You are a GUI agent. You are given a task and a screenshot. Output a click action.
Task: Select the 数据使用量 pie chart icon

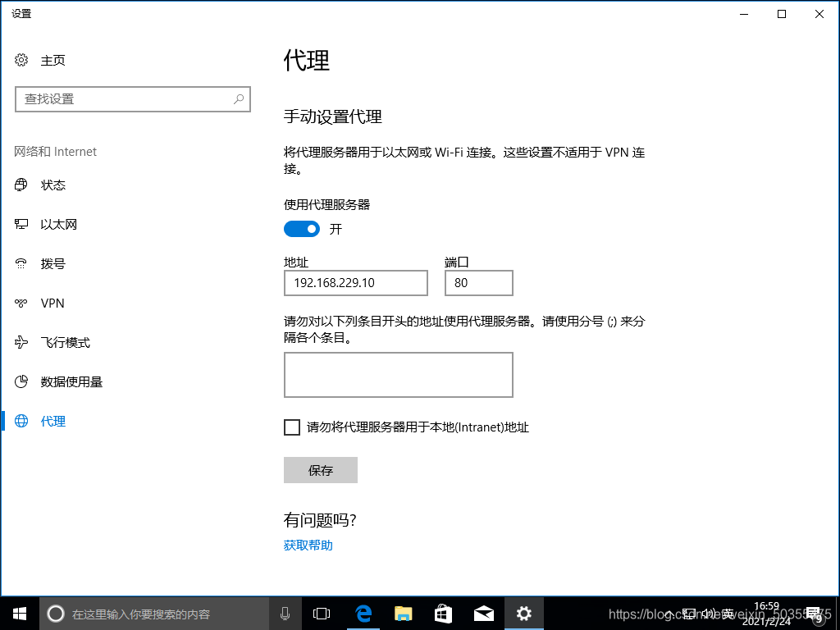(x=21, y=381)
